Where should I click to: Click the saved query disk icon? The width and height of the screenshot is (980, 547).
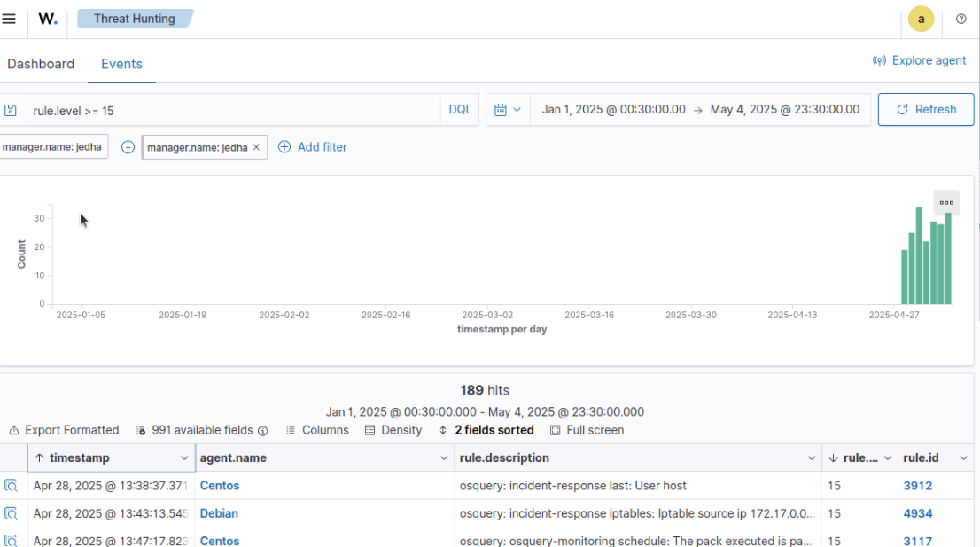coord(11,111)
